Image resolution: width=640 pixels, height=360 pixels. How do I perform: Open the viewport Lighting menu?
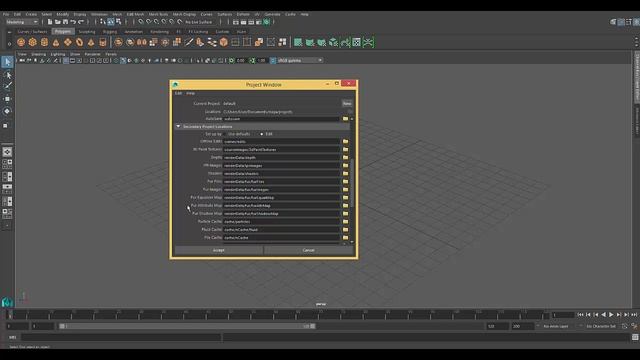[x=58, y=54]
